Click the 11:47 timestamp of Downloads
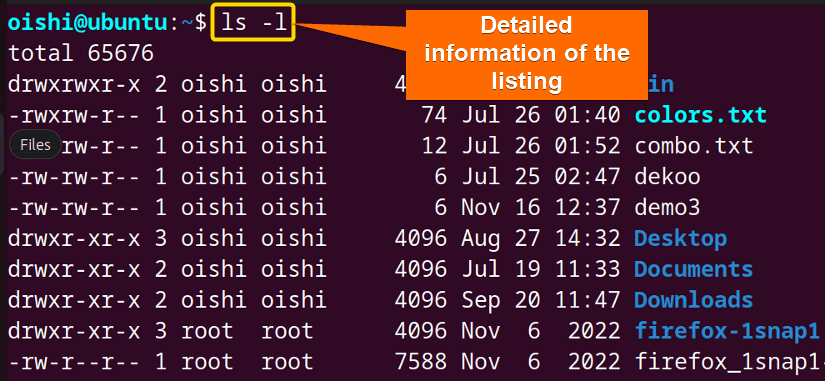The width and height of the screenshot is (825, 381). pyautogui.click(x=587, y=300)
